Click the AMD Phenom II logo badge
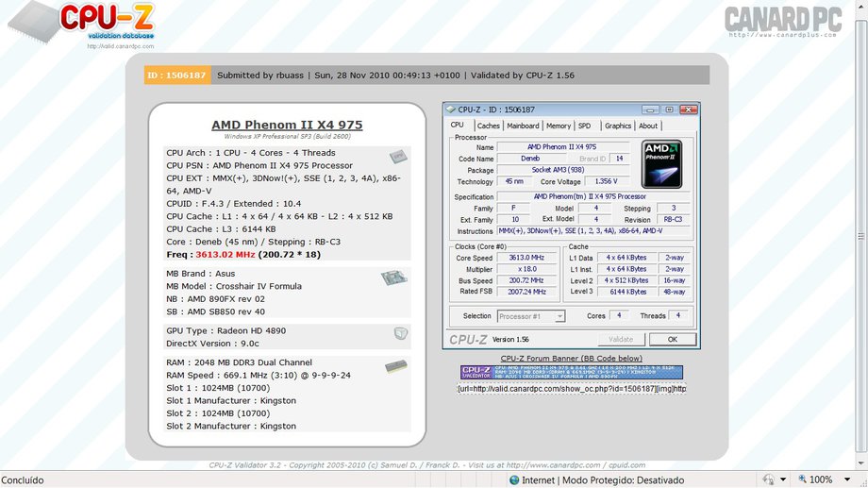The width and height of the screenshot is (868, 488). (x=661, y=164)
